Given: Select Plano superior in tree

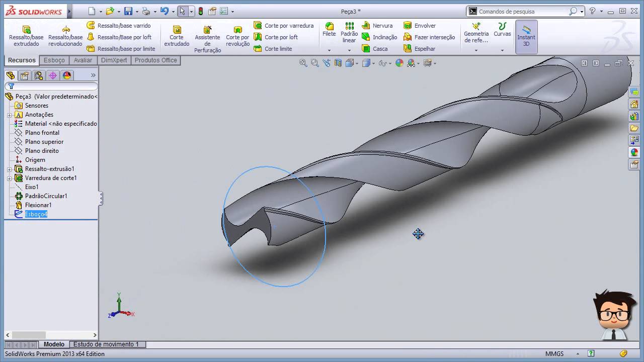Looking at the screenshot, I should coord(44,142).
